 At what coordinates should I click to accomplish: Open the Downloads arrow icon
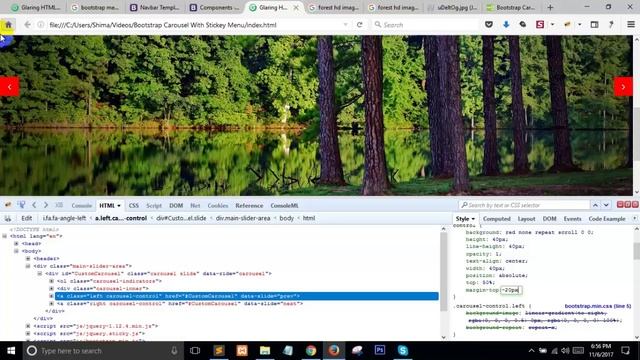pyautogui.click(x=506, y=24)
